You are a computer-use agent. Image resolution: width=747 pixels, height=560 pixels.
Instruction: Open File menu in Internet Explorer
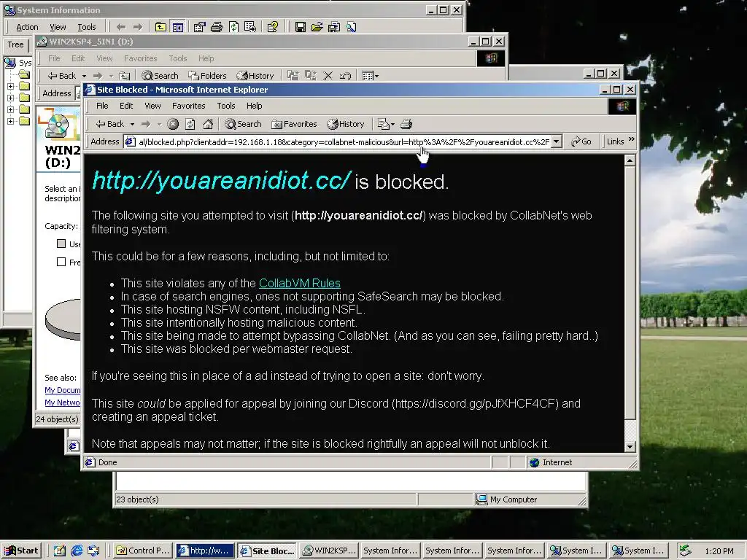pos(102,106)
